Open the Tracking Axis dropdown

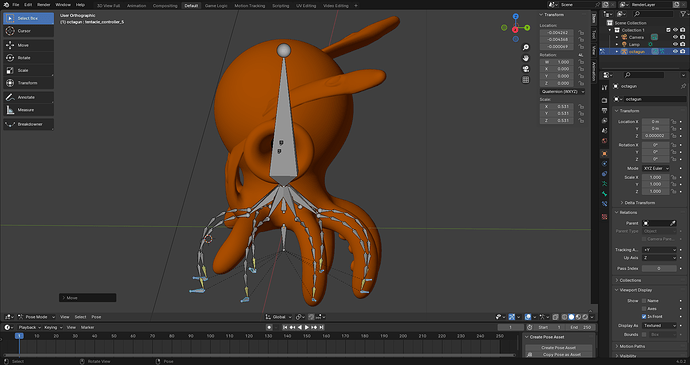point(659,250)
